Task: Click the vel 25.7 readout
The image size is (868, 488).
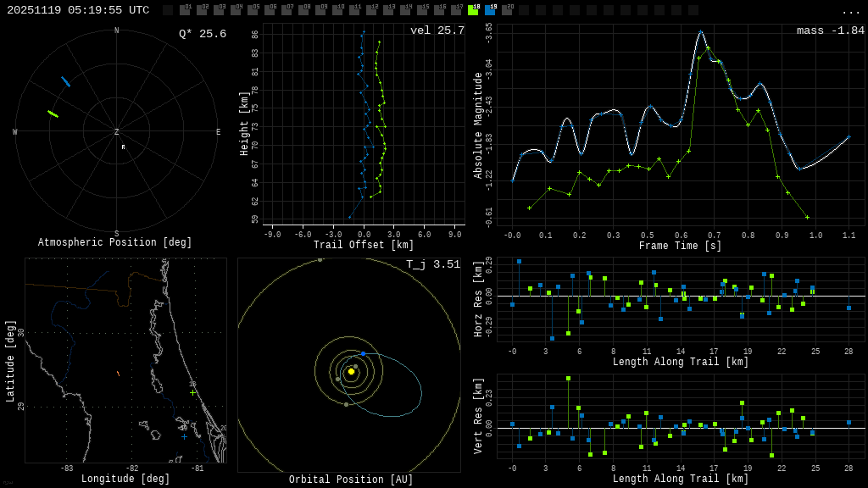Action: tap(437, 30)
